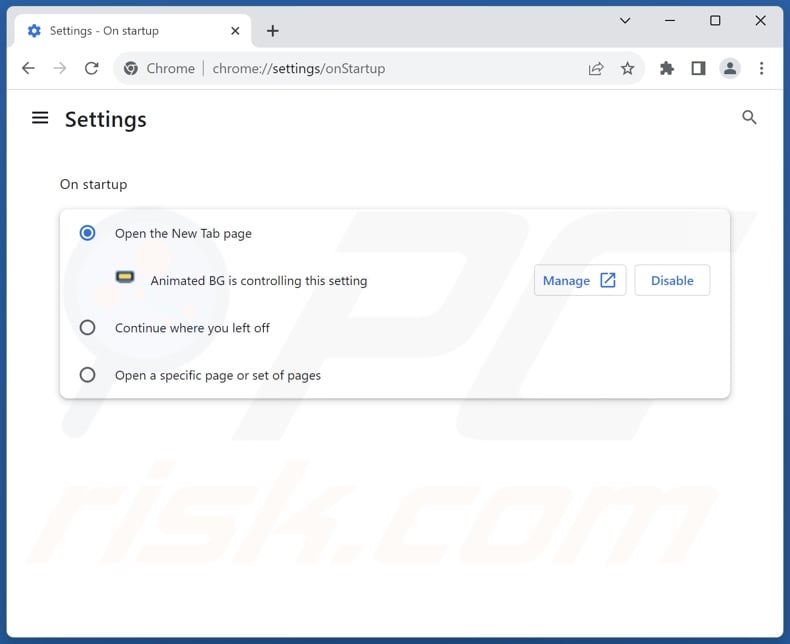This screenshot has height=644, width=790.
Task: Close the Chrome window
Action: (x=760, y=21)
